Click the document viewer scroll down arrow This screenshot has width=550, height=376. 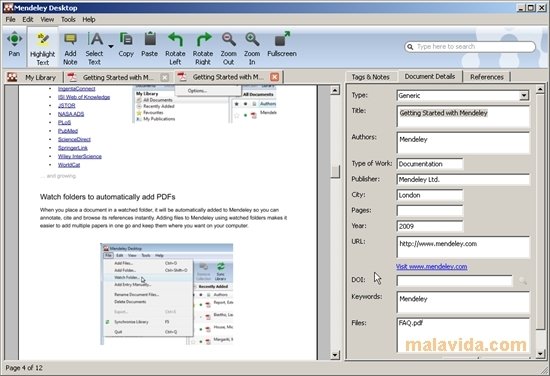(335, 355)
